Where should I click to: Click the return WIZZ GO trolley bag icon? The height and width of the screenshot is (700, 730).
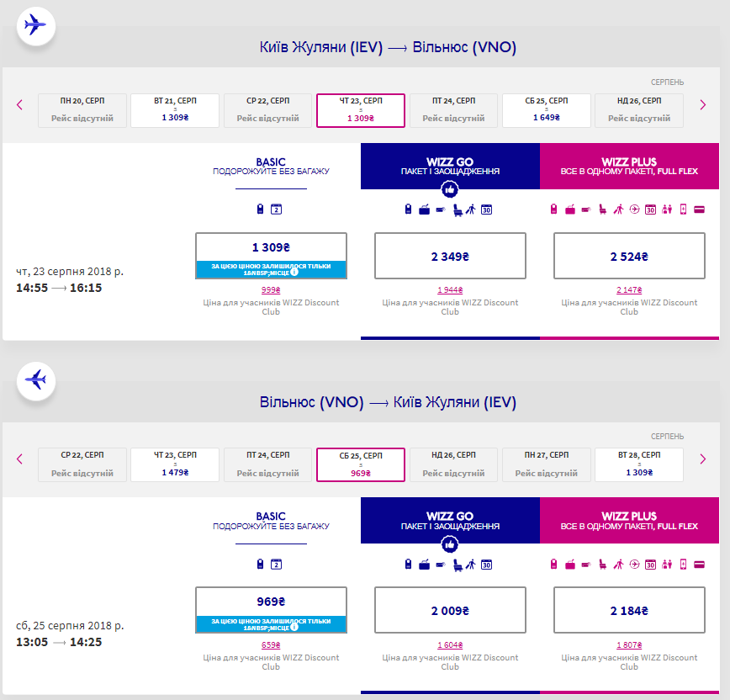pyautogui.click(x=424, y=565)
